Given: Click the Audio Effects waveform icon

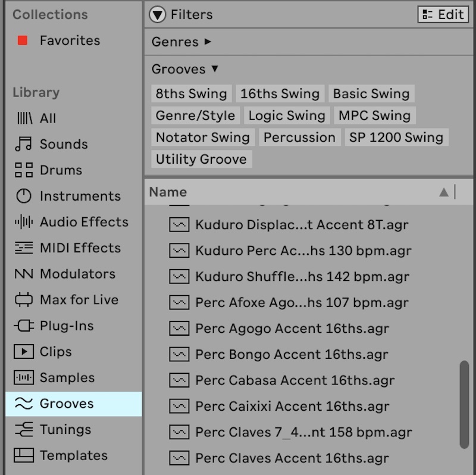Looking at the screenshot, I should 23,222.
